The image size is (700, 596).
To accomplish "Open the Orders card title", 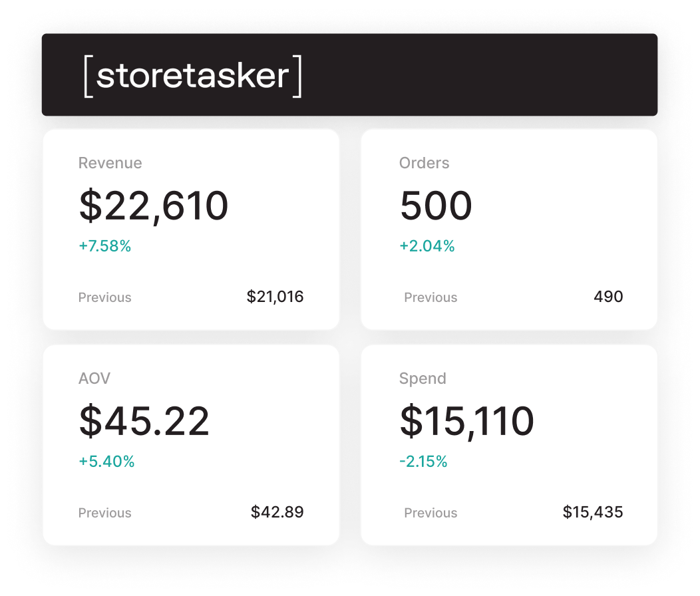I will (x=424, y=163).
